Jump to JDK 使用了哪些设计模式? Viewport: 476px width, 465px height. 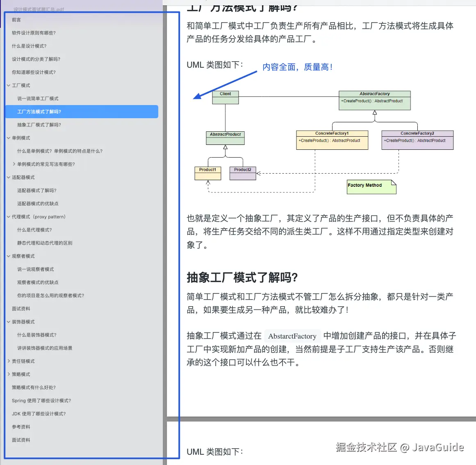pos(39,414)
